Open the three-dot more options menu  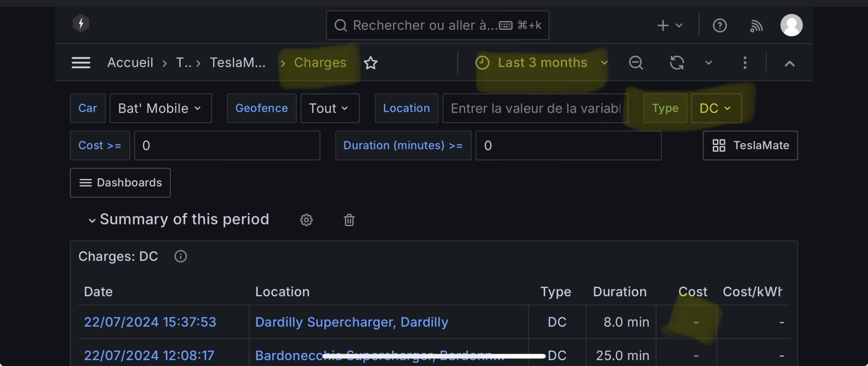pyautogui.click(x=745, y=63)
